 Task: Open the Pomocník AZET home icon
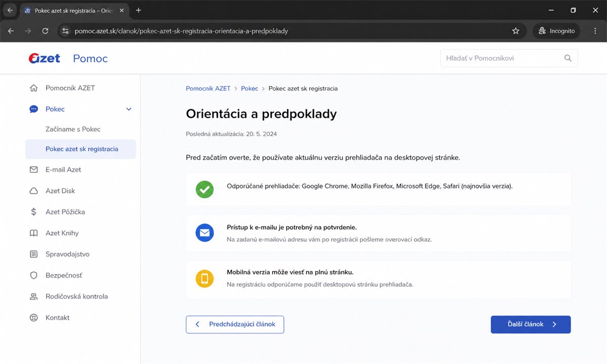point(34,88)
